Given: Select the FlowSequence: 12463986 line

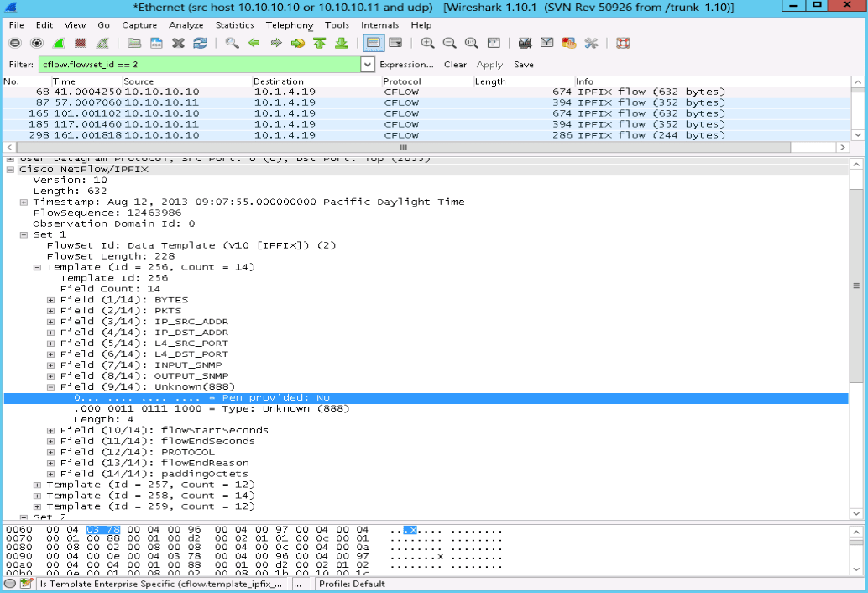Looking at the screenshot, I should [107, 213].
